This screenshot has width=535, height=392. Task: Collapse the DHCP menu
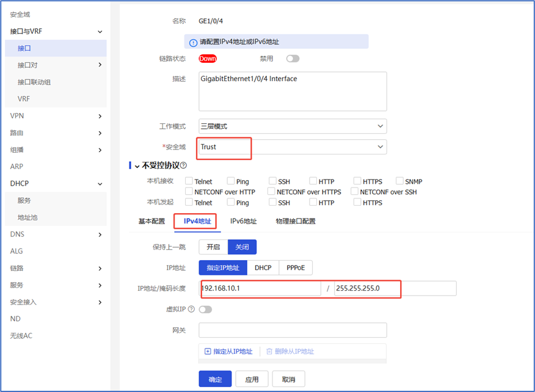click(100, 184)
